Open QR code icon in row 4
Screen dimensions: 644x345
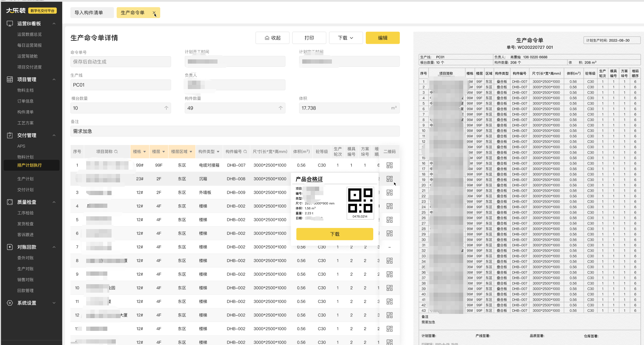(x=389, y=206)
